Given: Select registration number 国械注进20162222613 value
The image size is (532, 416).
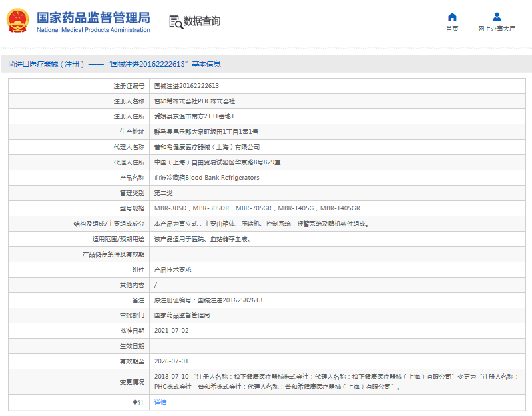Looking at the screenshot, I should coord(186,86).
